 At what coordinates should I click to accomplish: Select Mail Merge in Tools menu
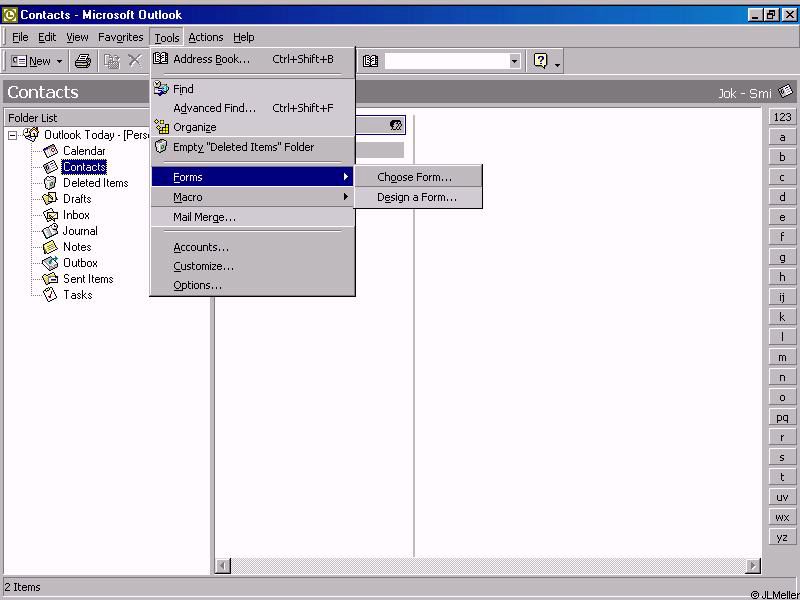pyautogui.click(x=253, y=217)
